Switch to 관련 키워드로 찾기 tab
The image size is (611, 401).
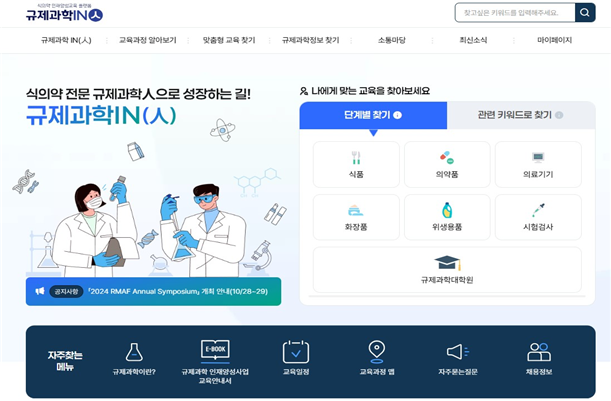click(x=521, y=115)
